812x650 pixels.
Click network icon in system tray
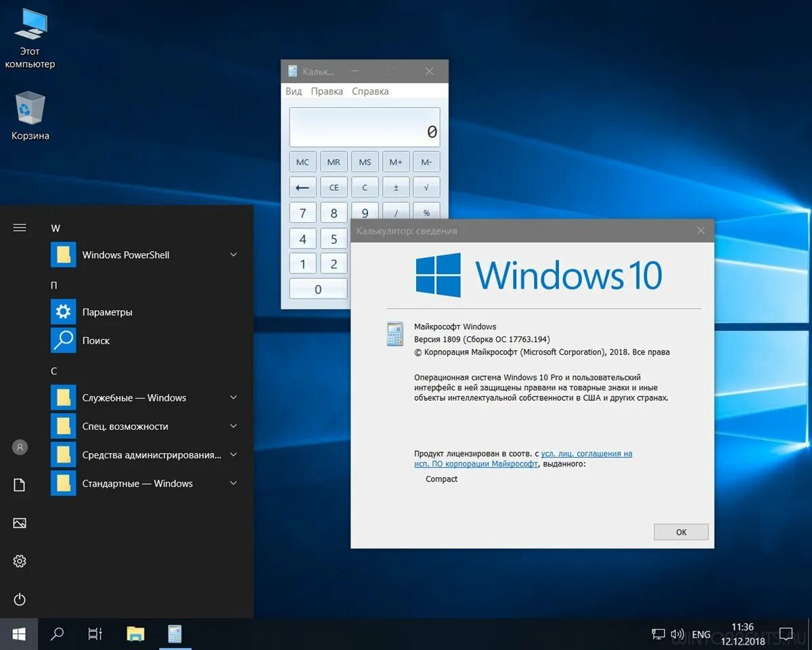658,634
